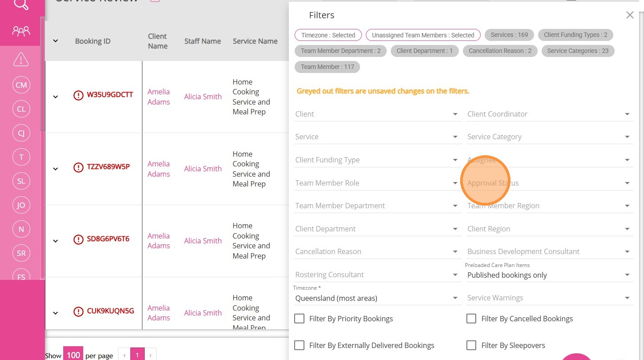Tick Filter By Cancelled Bookings checkbox
The height and width of the screenshot is (360, 644).
471,319
